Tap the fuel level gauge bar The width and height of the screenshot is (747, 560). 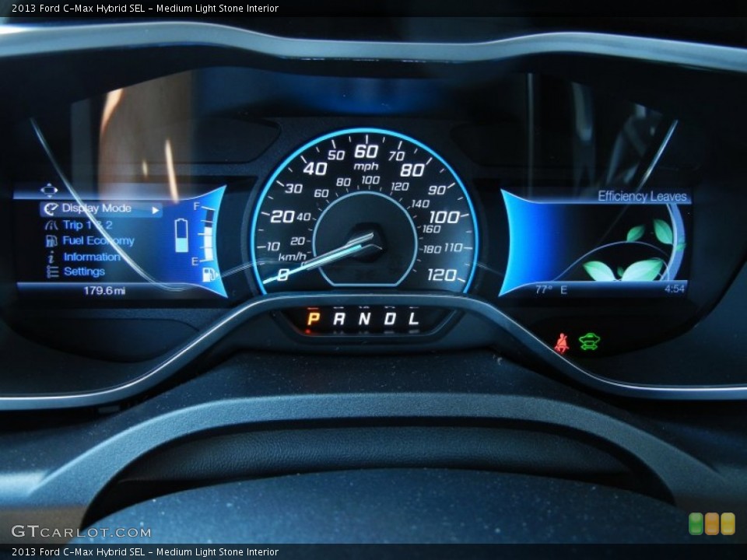pyautogui.click(x=208, y=233)
